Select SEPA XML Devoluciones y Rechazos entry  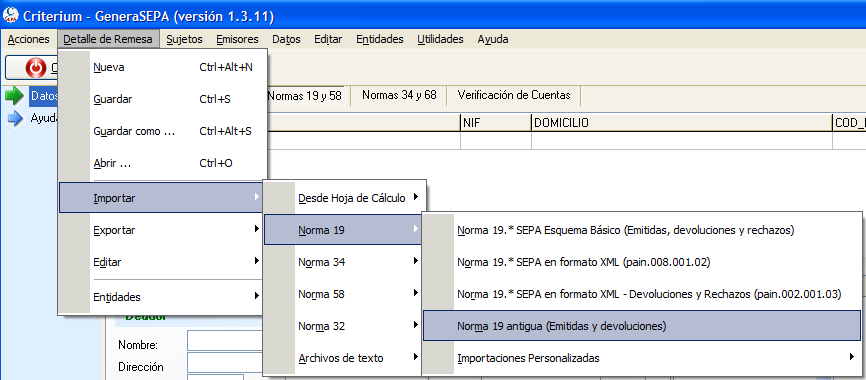642,294
